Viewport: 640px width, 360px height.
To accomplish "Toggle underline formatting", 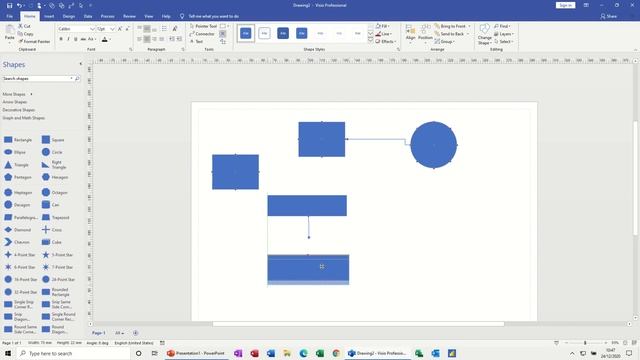I will click(x=76, y=39).
